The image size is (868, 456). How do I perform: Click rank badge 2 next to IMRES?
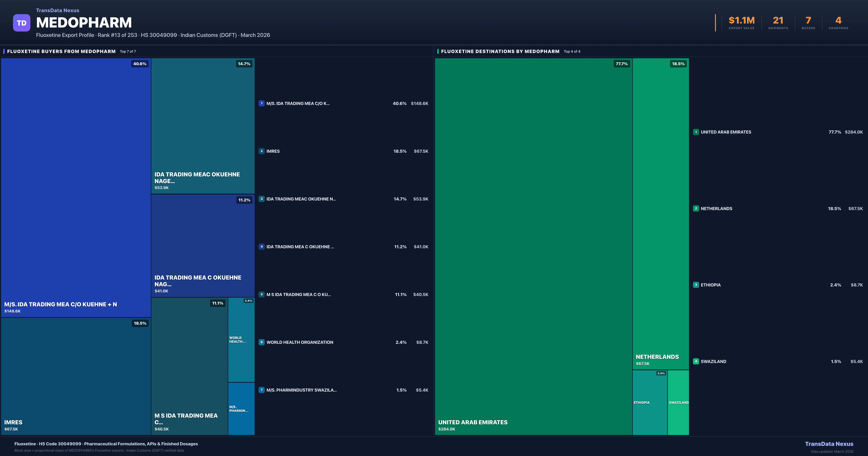pos(261,151)
